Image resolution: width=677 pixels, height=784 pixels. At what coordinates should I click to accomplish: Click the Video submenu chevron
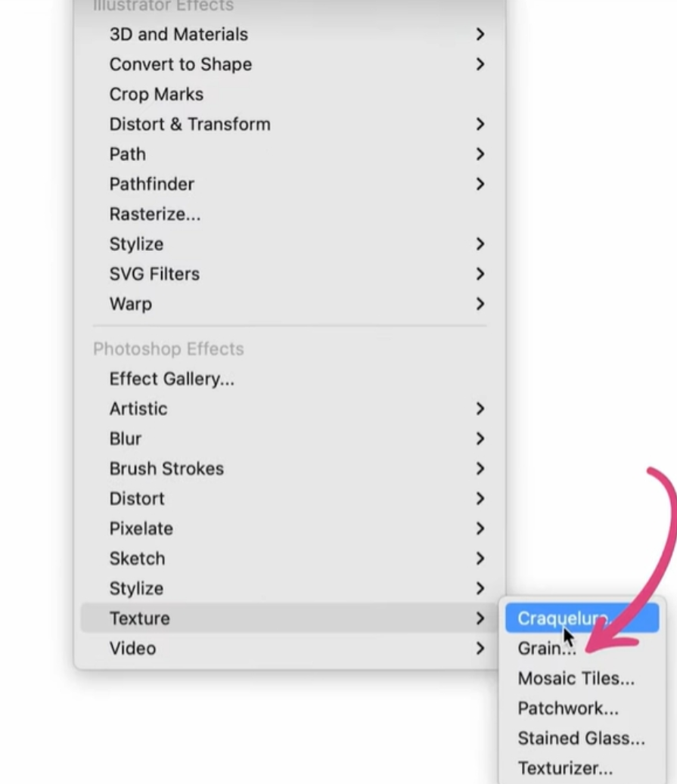[480, 649]
